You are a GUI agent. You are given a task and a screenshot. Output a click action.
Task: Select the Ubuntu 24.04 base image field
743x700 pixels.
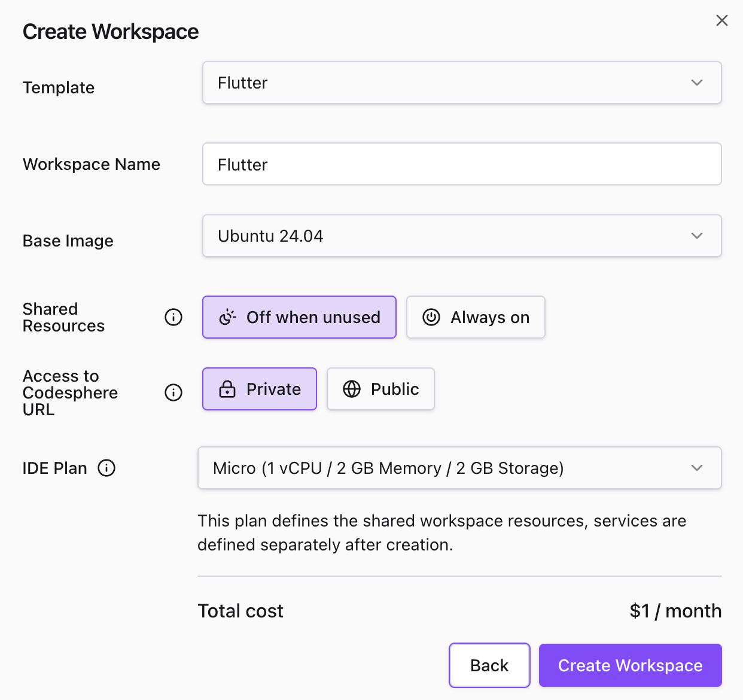(x=462, y=236)
